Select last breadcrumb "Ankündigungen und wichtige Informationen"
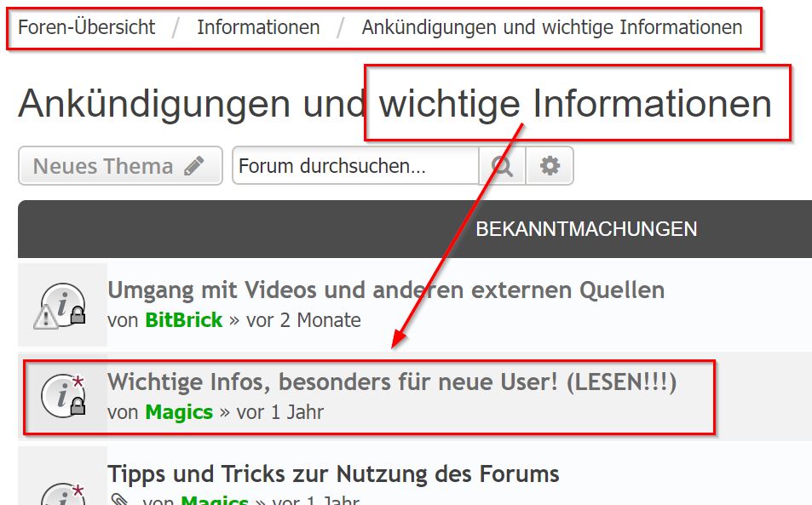Image resolution: width=812 pixels, height=505 pixels. (551, 27)
